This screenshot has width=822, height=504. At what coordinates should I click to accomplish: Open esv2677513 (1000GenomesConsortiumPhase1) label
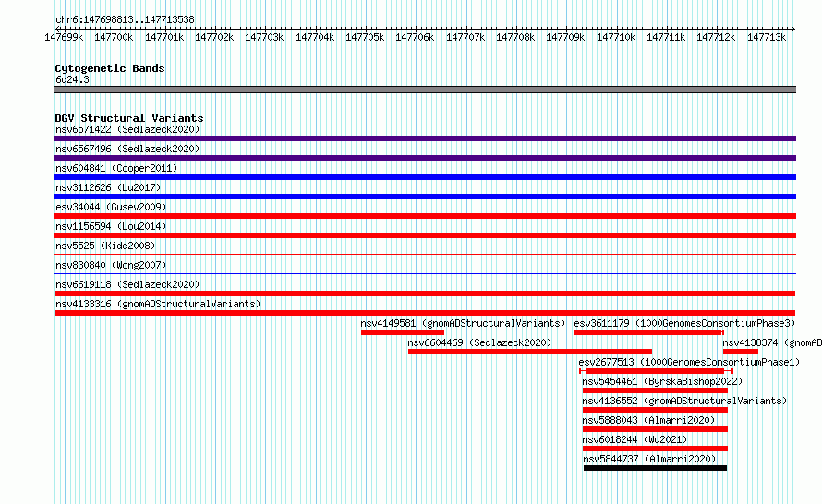[689, 362]
